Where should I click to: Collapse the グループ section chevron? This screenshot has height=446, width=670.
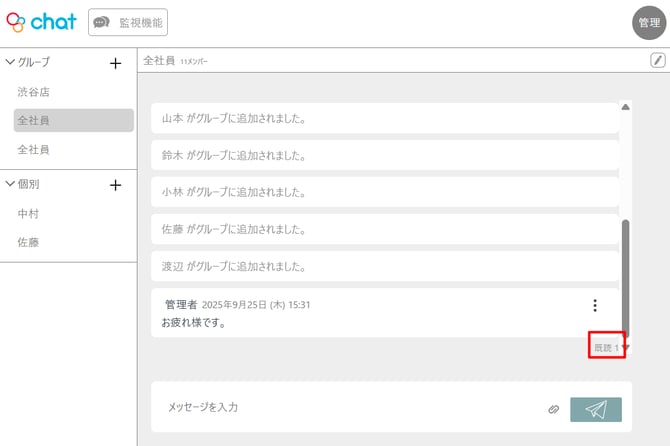(x=11, y=62)
